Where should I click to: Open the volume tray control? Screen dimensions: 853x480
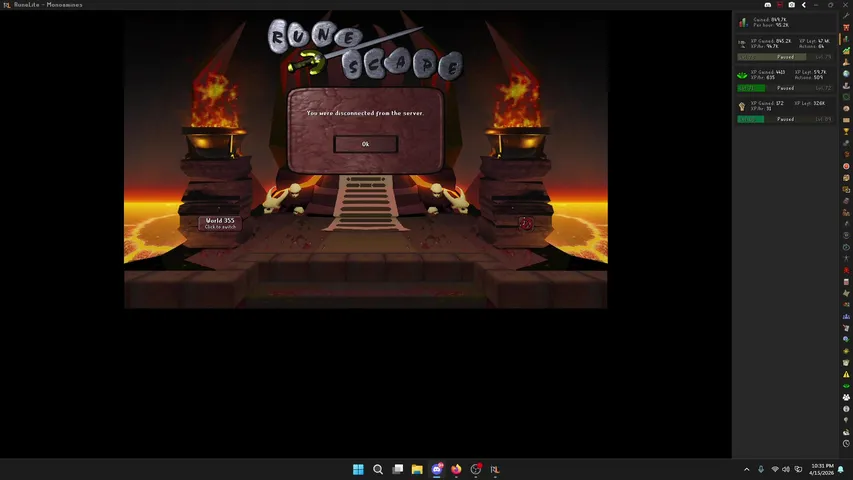click(x=786, y=469)
